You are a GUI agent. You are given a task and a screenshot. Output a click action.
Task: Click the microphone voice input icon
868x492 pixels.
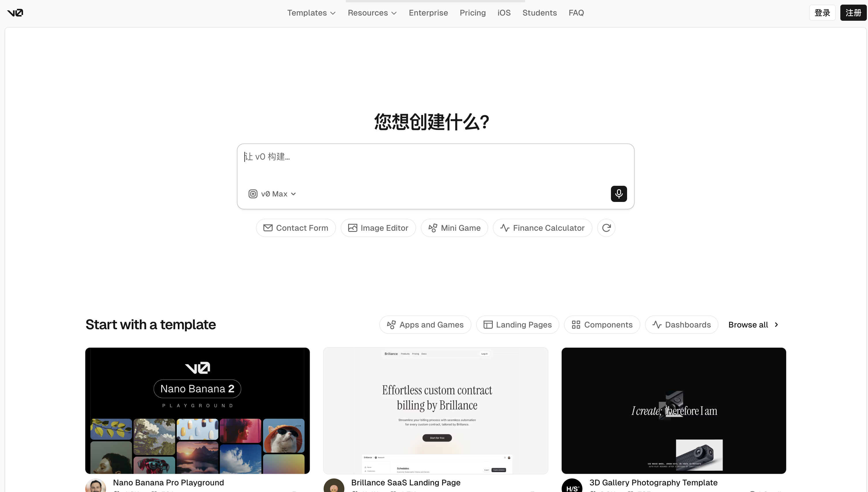point(618,194)
